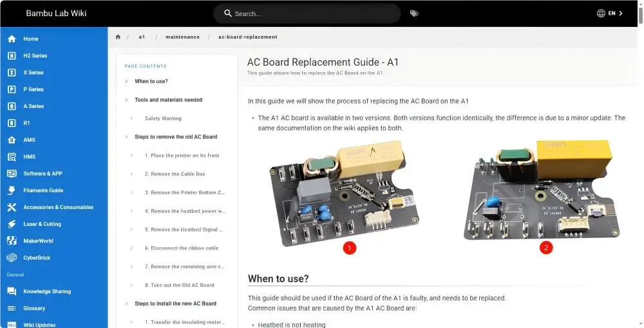The height and width of the screenshot is (328, 644).
Task: Click the X Series sidebar icon
Action: click(12, 73)
